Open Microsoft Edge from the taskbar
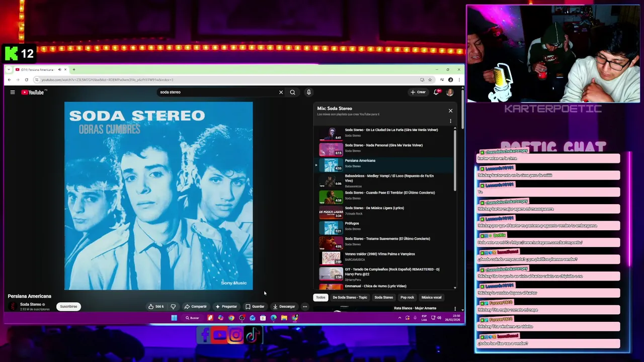This screenshot has width=644, height=362. coord(273,318)
